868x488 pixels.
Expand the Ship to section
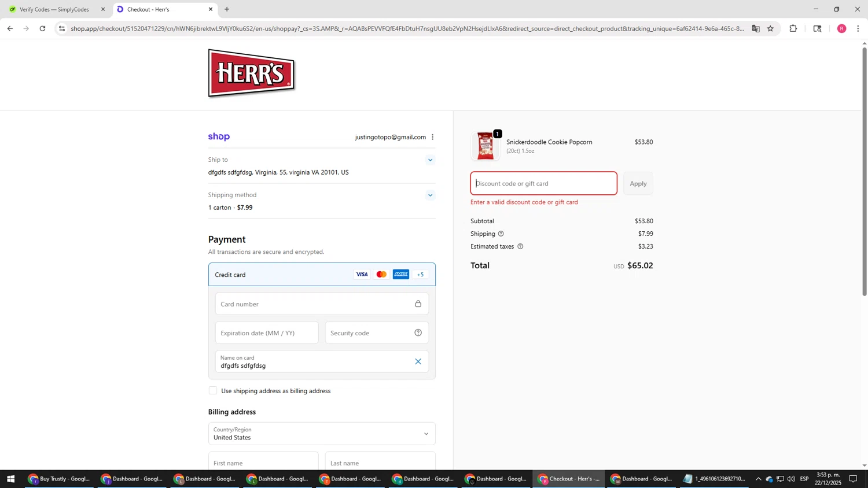(430, 160)
